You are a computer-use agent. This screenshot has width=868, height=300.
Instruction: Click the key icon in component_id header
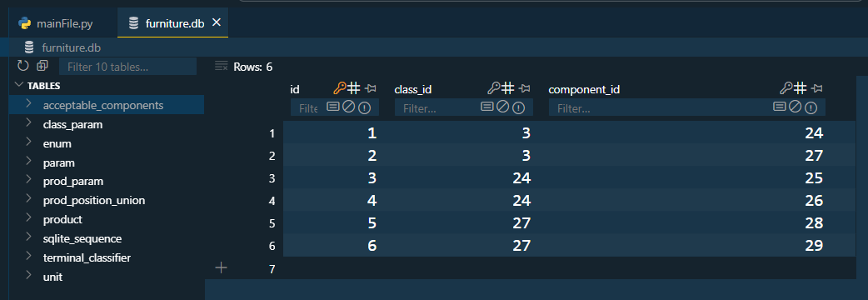(786, 88)
